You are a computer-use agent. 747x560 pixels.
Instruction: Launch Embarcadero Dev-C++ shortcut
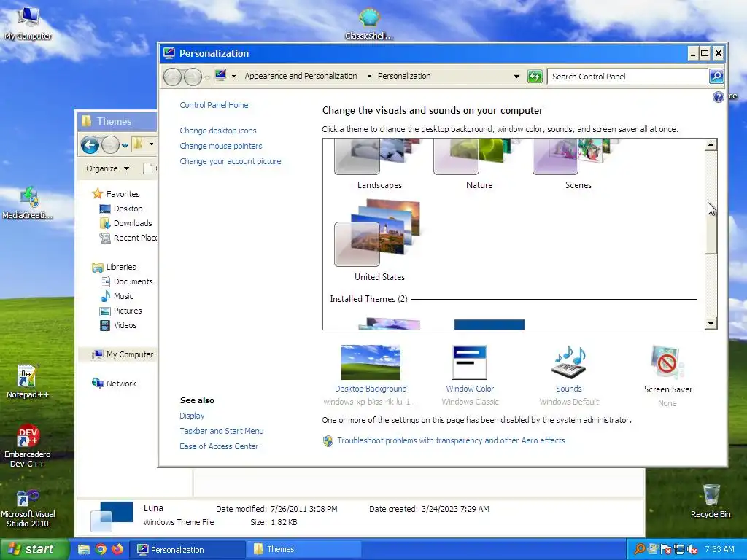[x=28, y=446]
